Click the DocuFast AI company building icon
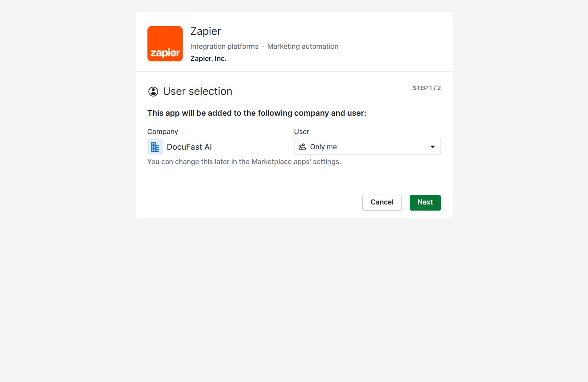The image size is (588, 382). [x=155, y=147]
